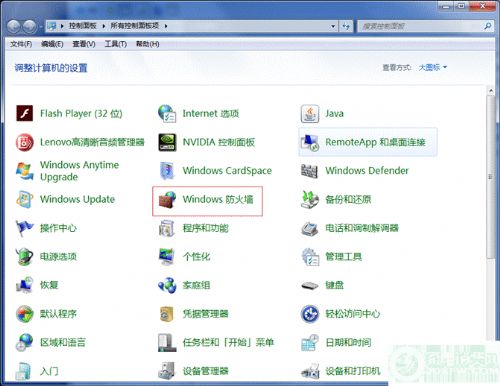This screenshot has height=386, width=500.
Task: Click the 键盘 label text
Action: click(334, 285)
